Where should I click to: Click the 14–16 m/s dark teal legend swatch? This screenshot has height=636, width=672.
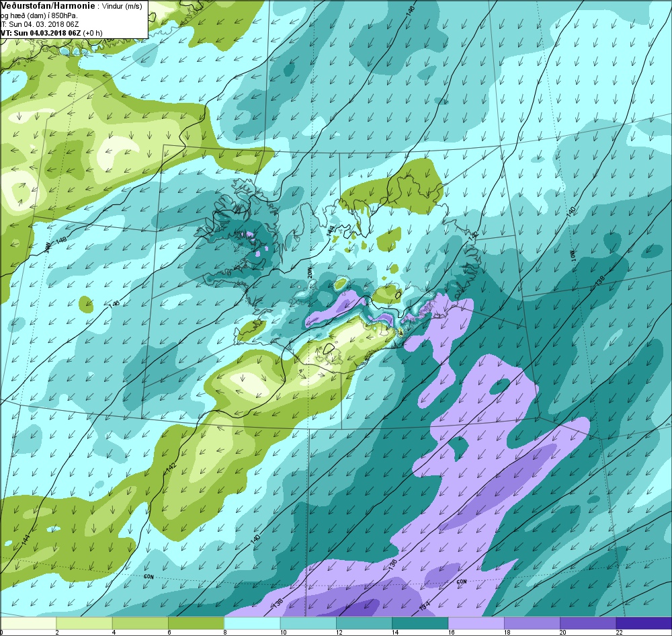420,623
